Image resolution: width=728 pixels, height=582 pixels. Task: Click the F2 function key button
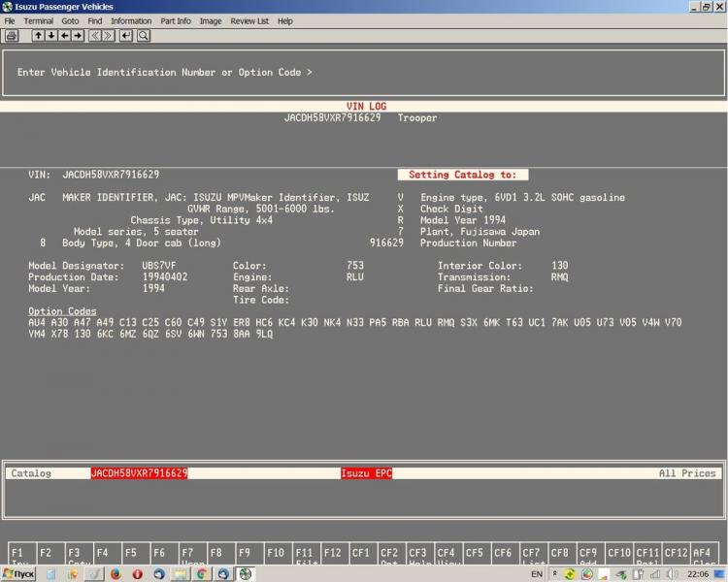coord(50,553)
